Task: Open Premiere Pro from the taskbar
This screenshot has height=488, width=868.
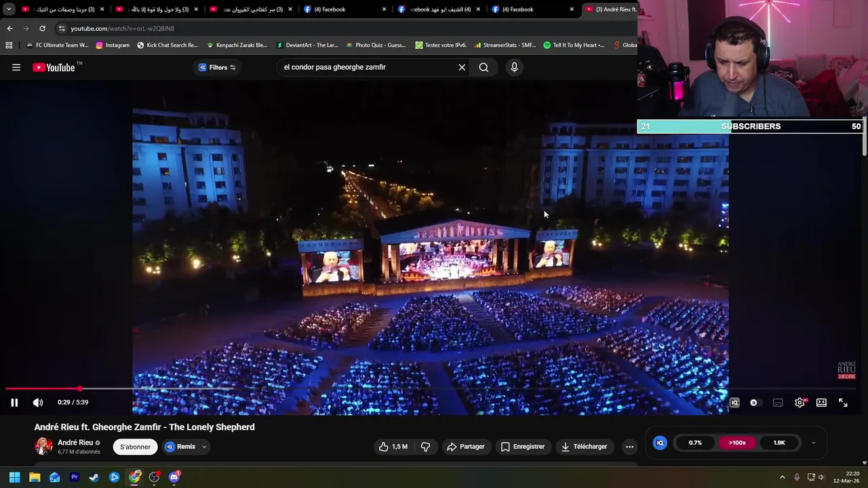Action: 75,477
